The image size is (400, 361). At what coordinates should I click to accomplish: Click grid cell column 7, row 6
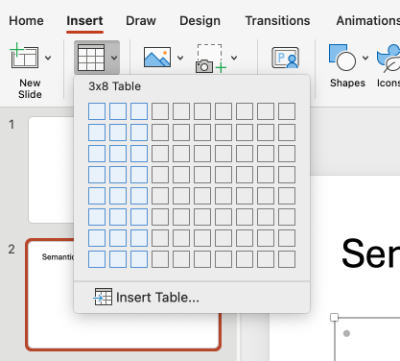[x=223, y=217]
